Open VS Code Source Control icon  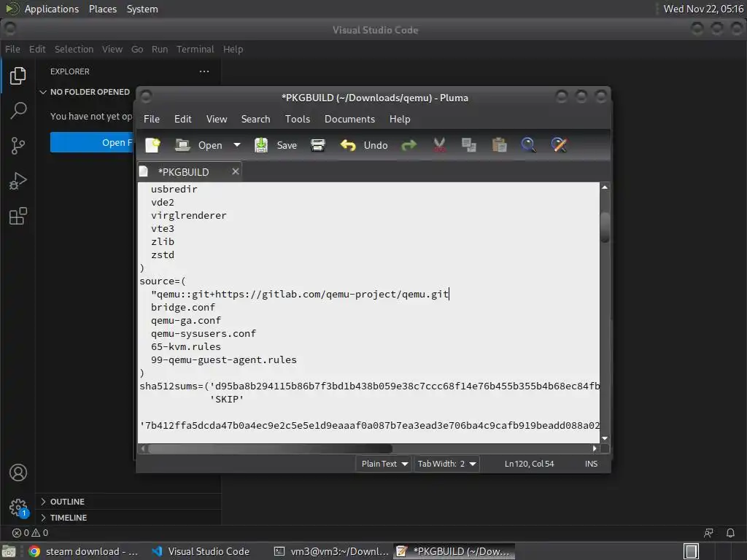(18, 146)
